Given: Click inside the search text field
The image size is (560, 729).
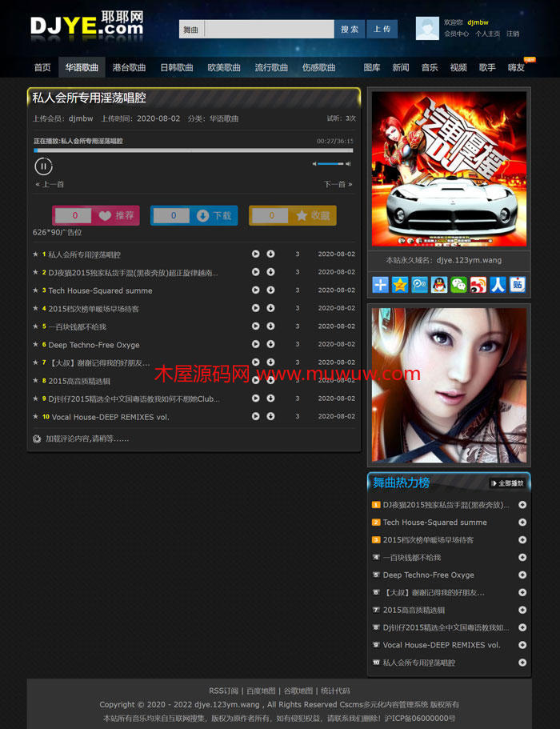Looking at the screenshot, I should pos(269,30).
